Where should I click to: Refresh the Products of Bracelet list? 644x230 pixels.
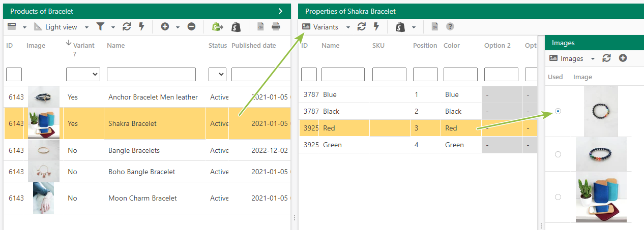pos(127,26)
